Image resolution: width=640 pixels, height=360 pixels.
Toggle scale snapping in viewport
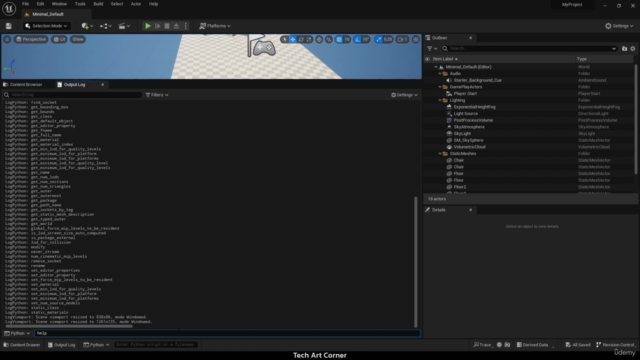[379, 39]
